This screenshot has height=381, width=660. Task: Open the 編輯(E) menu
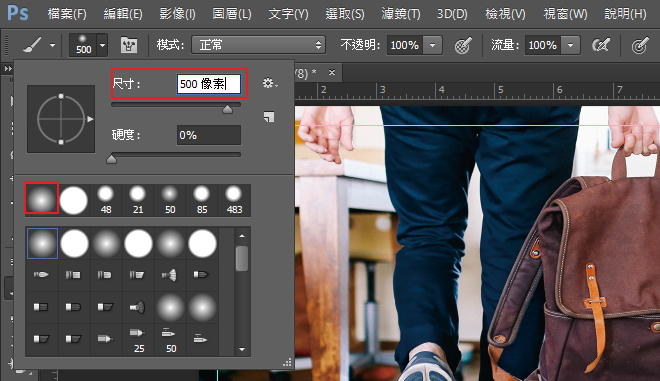tap(123, 14)
